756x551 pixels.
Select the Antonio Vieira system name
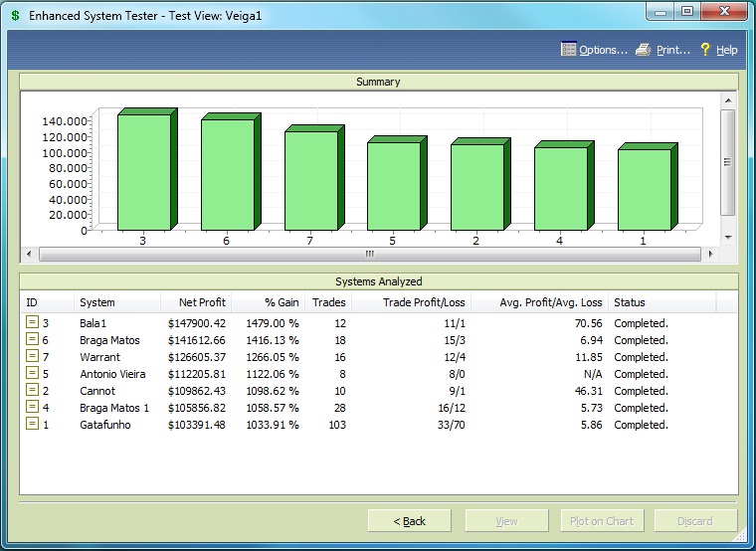pyautogui.click(x=112, y=374)
